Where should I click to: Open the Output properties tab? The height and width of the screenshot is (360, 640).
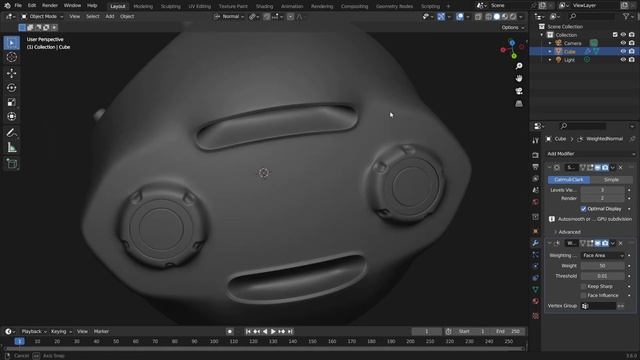click(x=536, y=167)
